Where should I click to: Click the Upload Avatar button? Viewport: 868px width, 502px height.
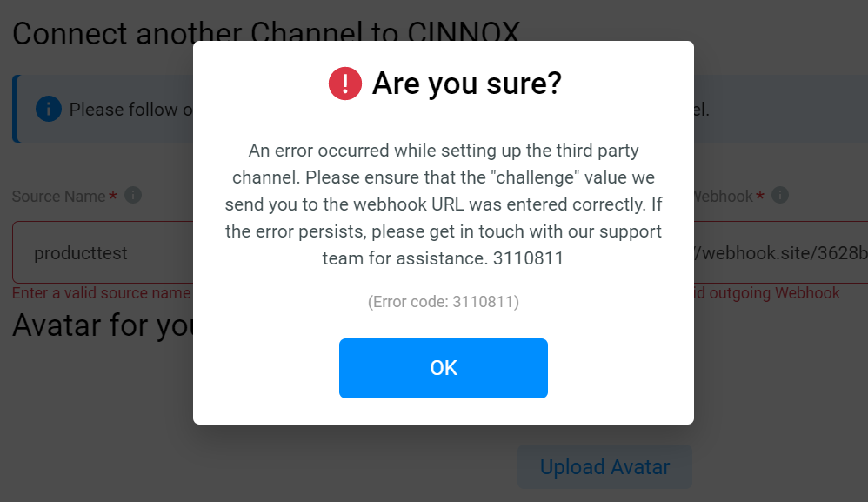(x=604, y=466)
